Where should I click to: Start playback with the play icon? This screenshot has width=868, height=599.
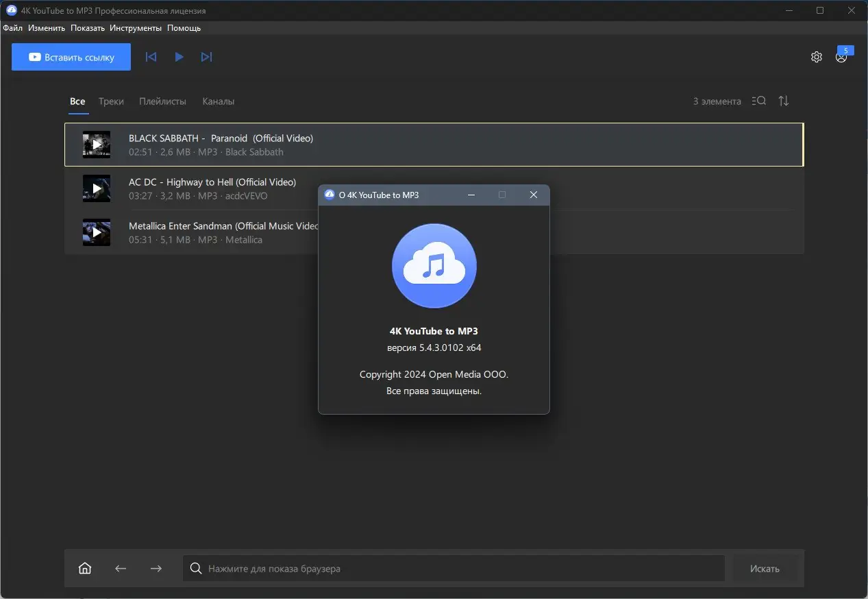179,57
